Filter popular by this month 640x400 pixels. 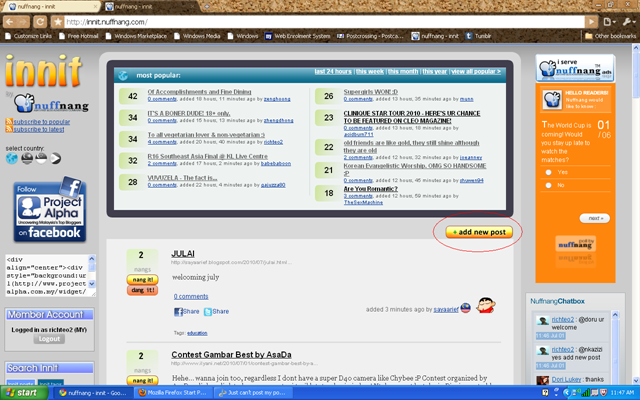(403, 71)
